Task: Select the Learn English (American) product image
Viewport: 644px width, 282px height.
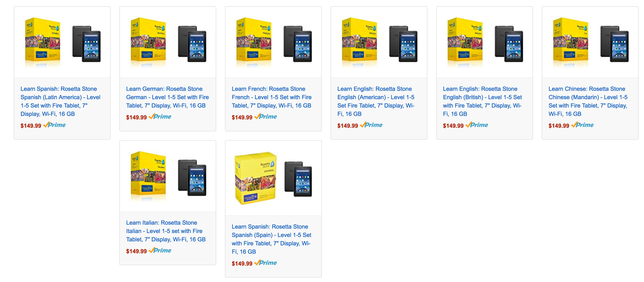Action: 379,42
